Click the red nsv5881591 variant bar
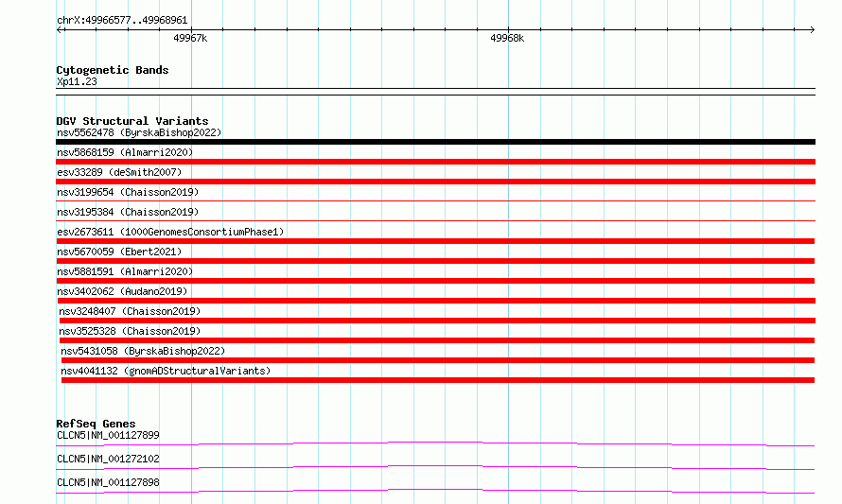 (435, 281)
